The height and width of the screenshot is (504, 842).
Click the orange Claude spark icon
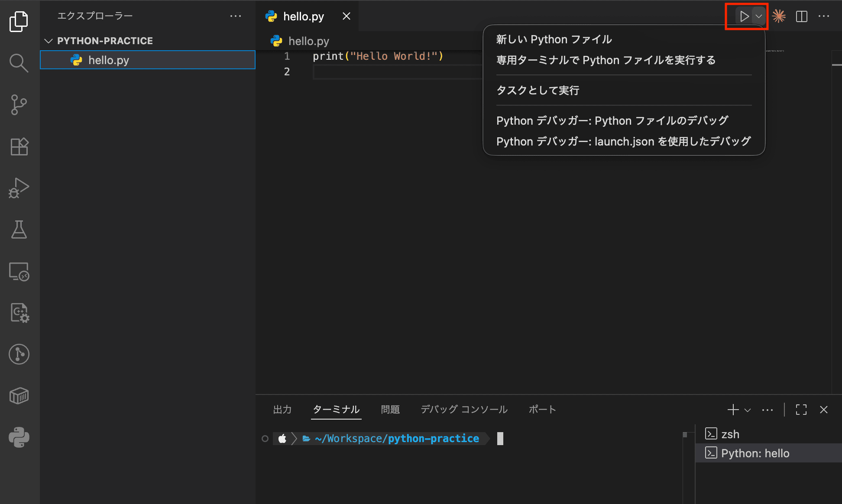tap(779, 16)
